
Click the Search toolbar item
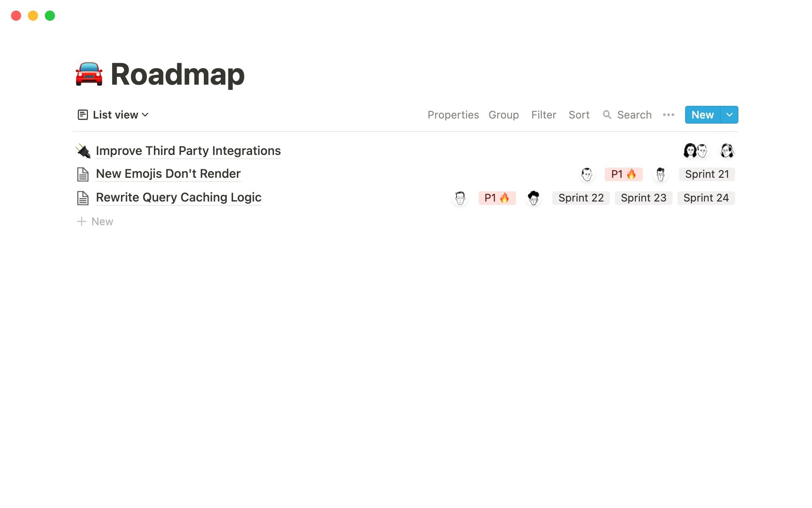point(627,114)
